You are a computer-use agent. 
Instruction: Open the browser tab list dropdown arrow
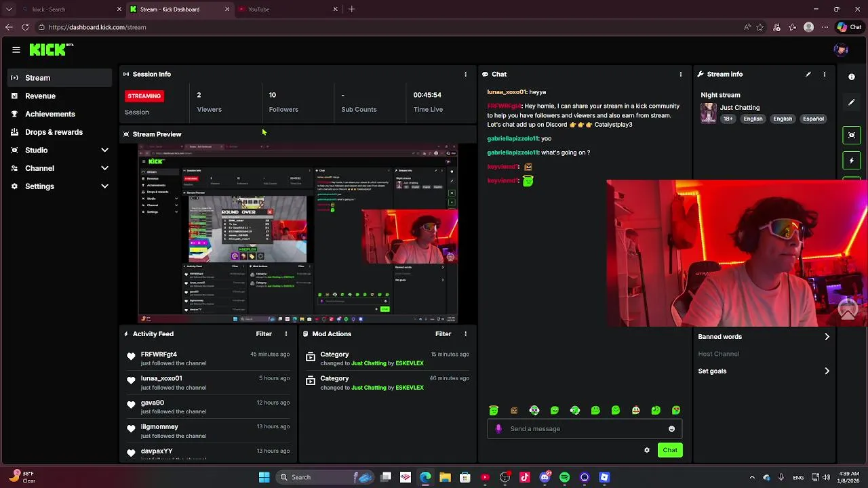pos(9,9)
